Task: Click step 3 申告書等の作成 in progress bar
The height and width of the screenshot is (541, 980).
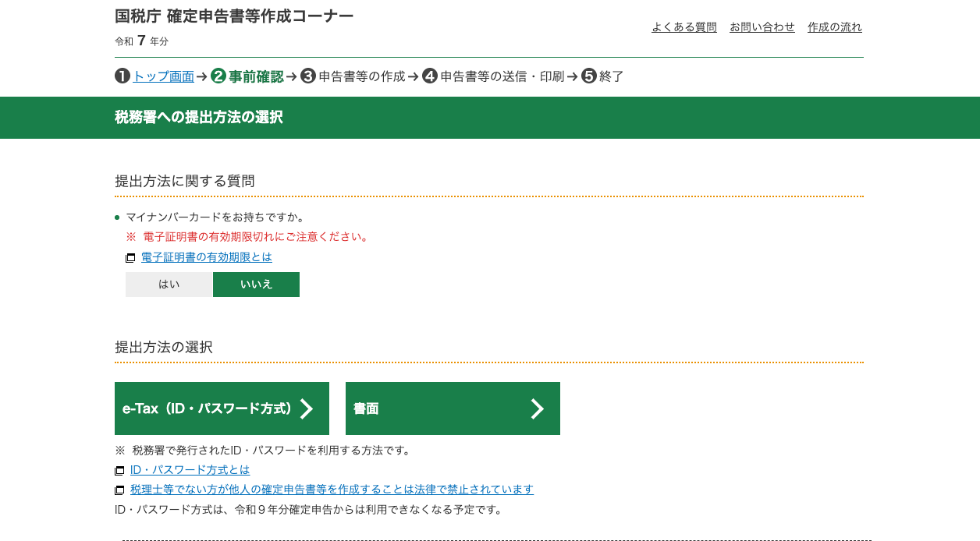Action: coord(353,76)
